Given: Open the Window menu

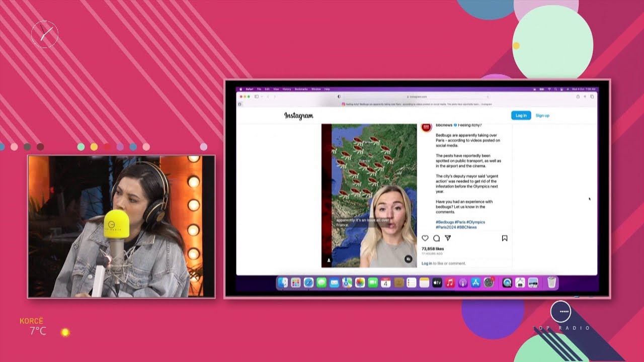Looking at the screenshot, I should coord(316,89).
